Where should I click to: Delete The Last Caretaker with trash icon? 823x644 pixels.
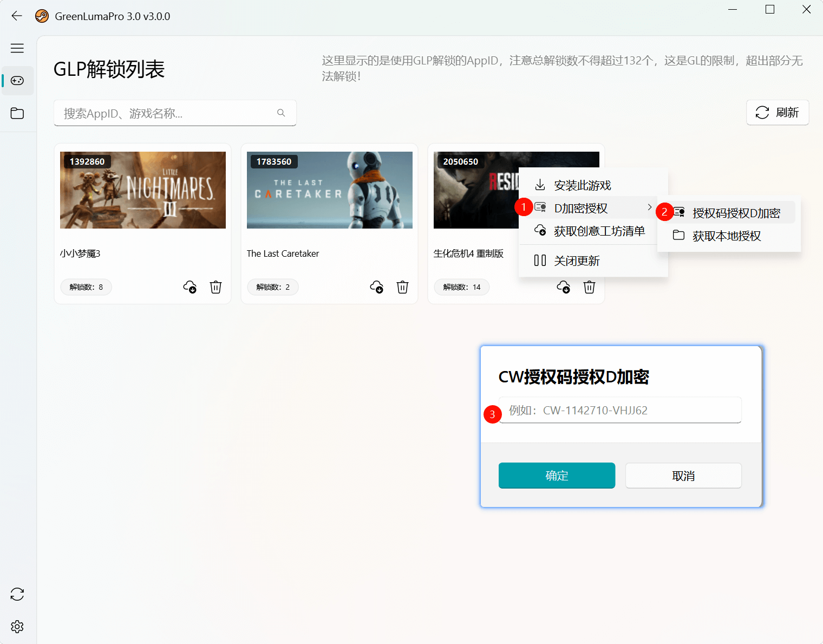tap(402, 287)
